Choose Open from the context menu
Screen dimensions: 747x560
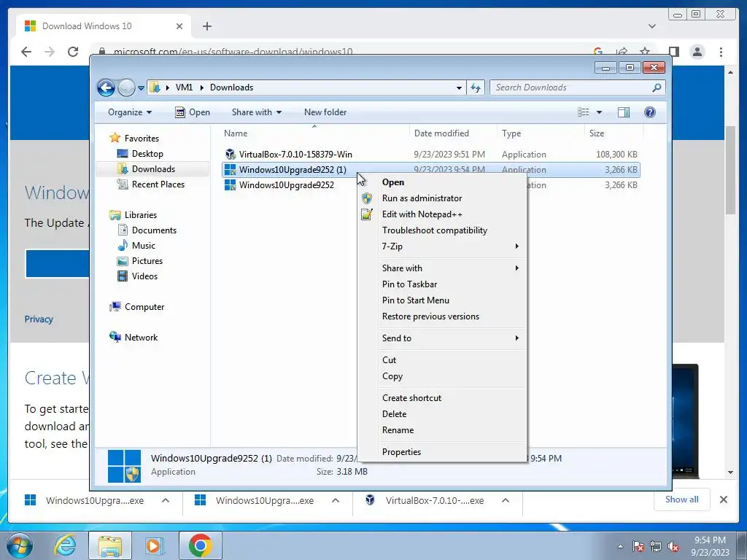coord(442,182)
